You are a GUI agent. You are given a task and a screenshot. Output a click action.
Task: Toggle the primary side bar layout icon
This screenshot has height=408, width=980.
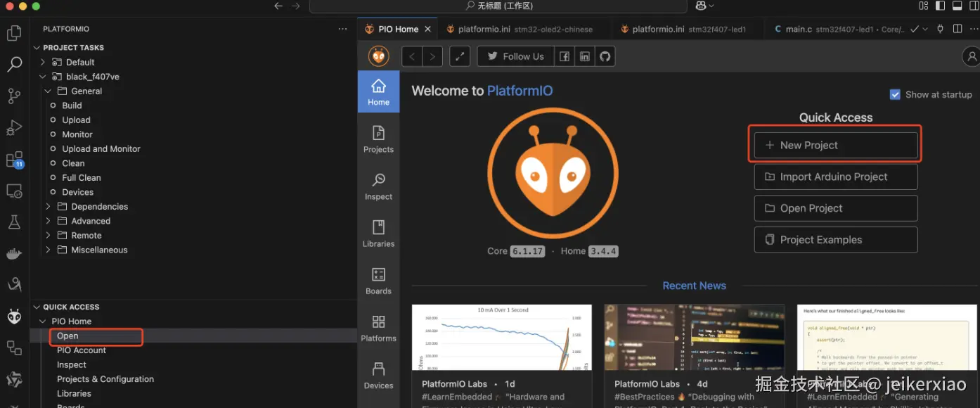click(941, 6)
